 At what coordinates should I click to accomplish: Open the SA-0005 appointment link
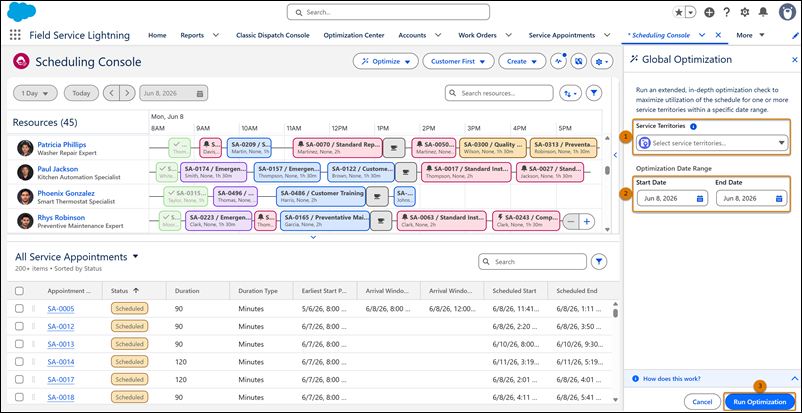[61, 309]
